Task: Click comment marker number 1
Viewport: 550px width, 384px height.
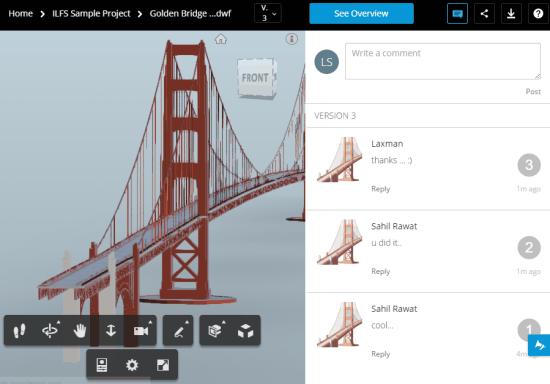Action: tap(529, 329)
